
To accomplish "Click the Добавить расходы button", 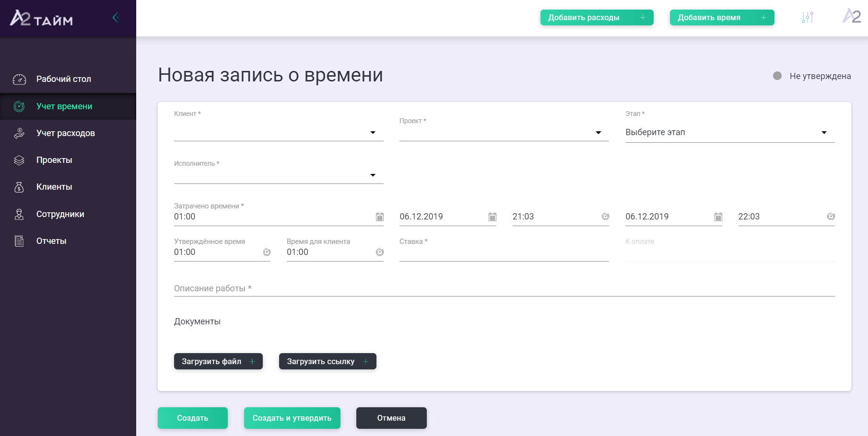I will point(597,17).
